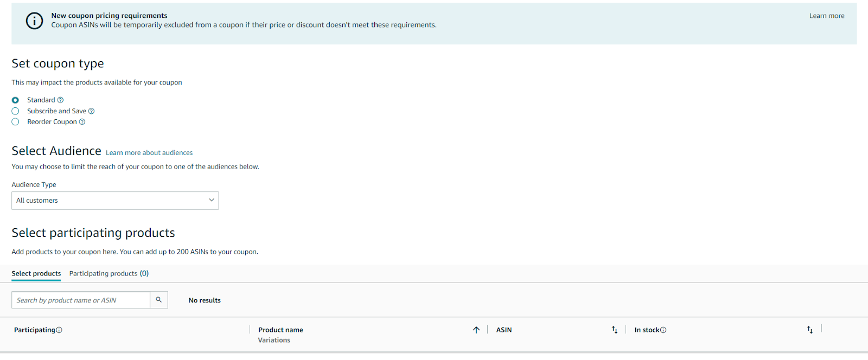The width and height of the screenshot is (868, 360).
Task: Open the help tooltip next to Reorder Coupon
Action: point(82,121)
